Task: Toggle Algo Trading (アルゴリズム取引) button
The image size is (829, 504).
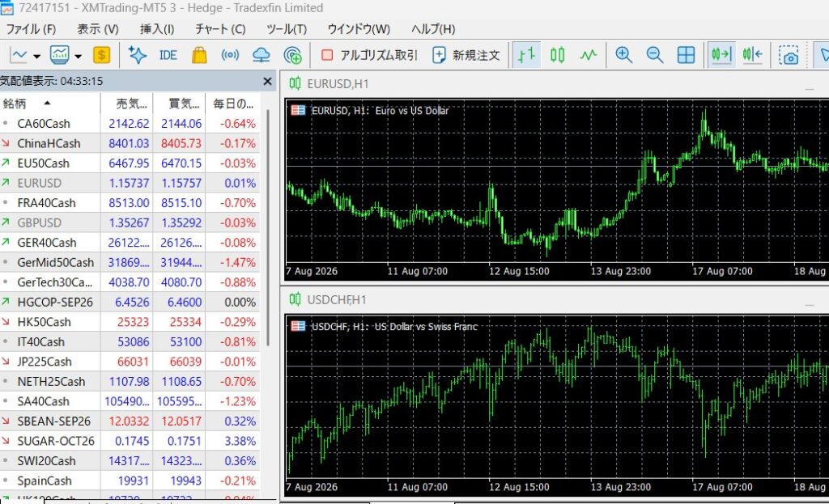Action: [x=369, y=55]
